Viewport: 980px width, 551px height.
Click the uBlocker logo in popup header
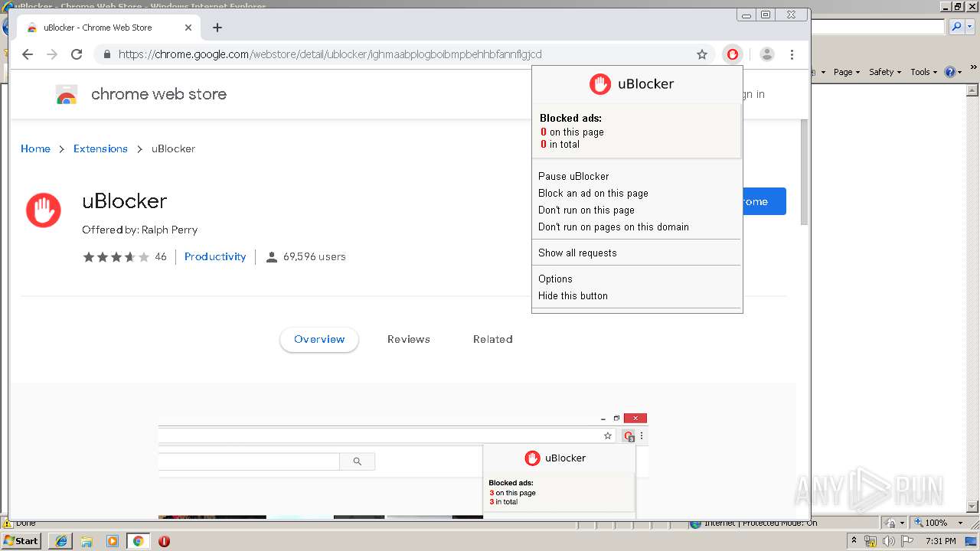(x=600, y=84)
